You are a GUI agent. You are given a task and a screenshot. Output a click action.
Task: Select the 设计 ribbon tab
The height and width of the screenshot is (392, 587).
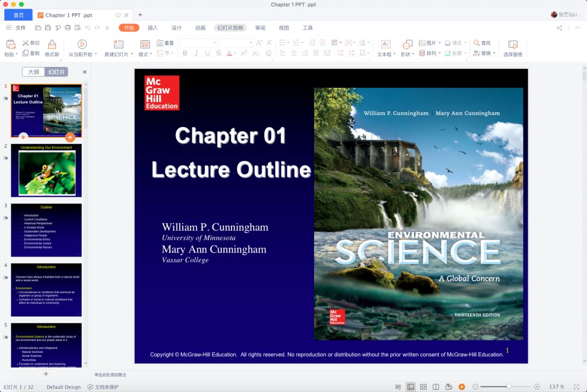[176, 28]
